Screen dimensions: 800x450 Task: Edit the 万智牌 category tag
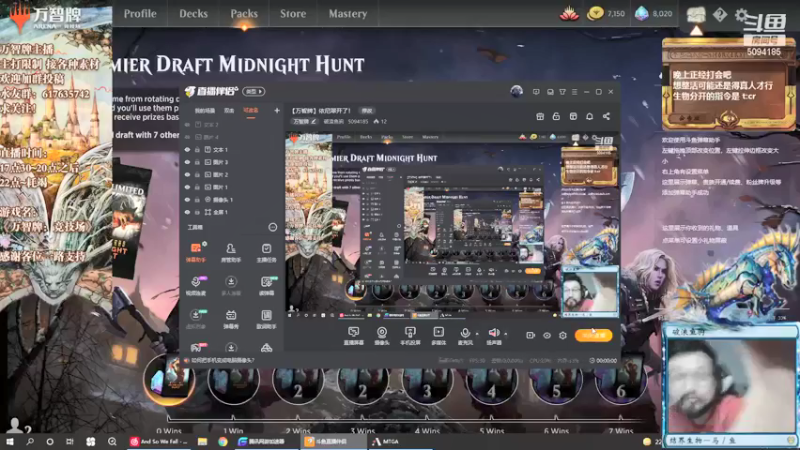[x=304, y=121]
